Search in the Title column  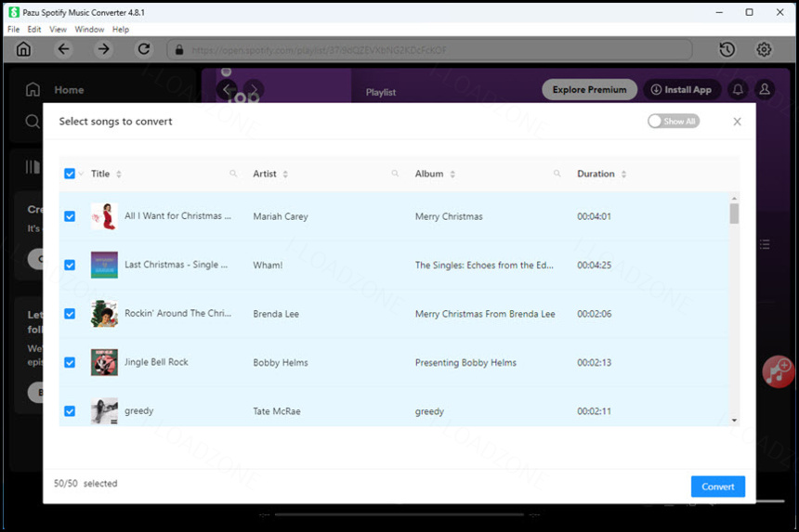tap(233, 174)
